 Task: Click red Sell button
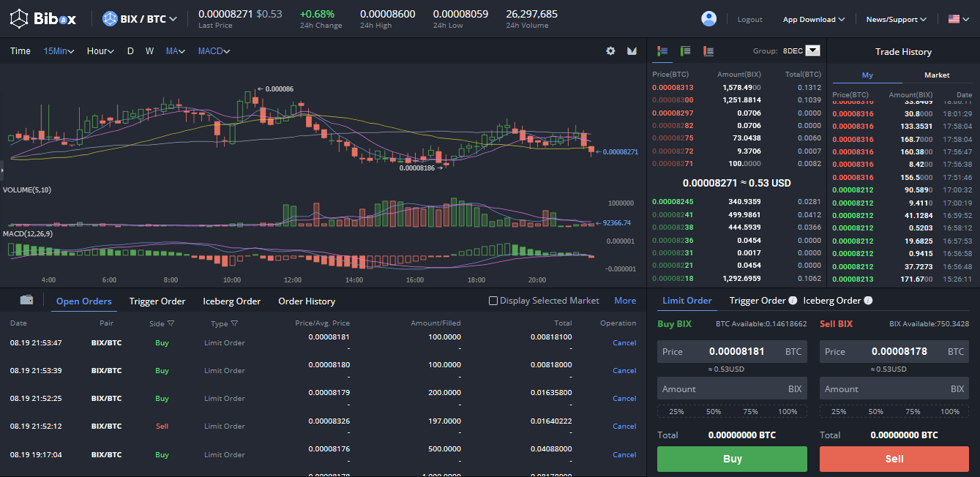(894, 459)
